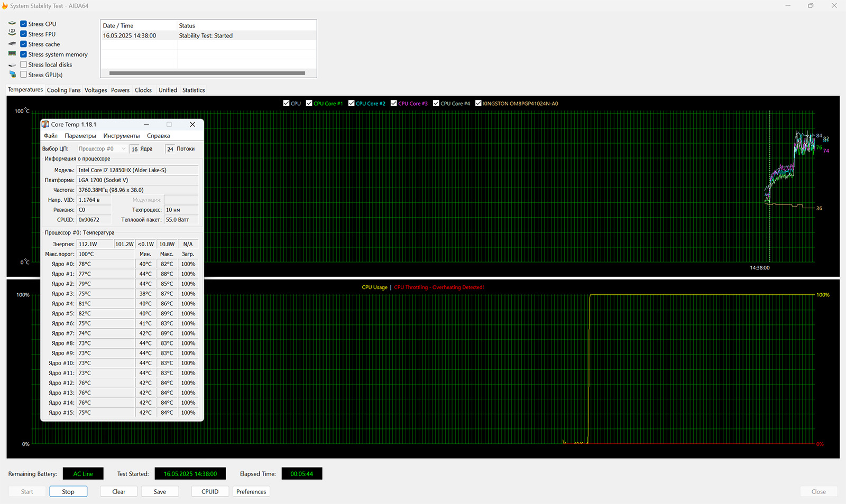The image size is (846, 504).
Task: Click the 1.1764 в VID voltage field
Action: pyautogui.click(x=94, y=200)
